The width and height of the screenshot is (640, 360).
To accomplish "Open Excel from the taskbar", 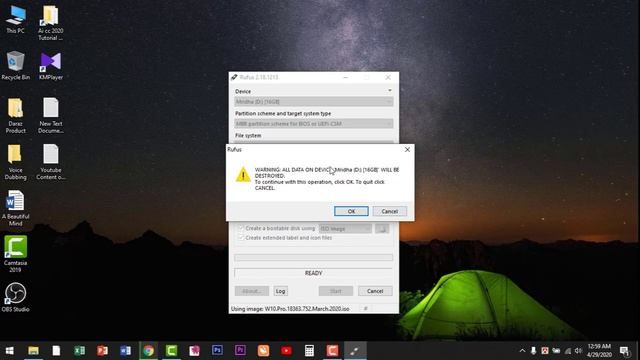I will coord(80,351).
